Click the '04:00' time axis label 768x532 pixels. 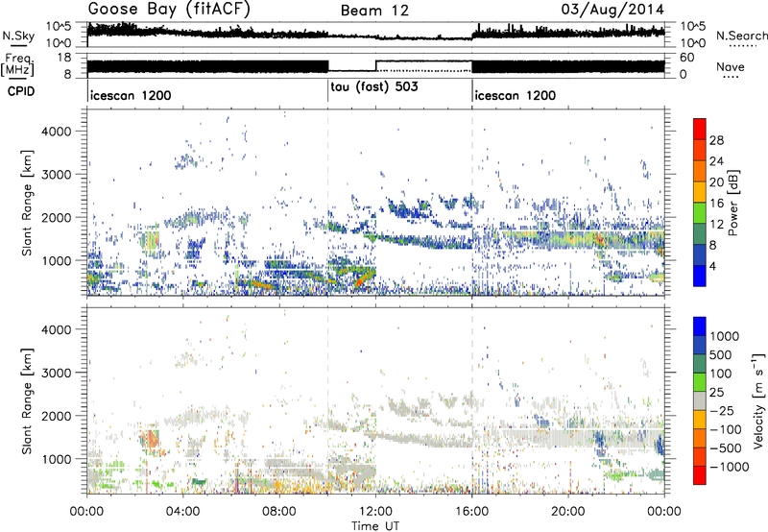point(183,512)
